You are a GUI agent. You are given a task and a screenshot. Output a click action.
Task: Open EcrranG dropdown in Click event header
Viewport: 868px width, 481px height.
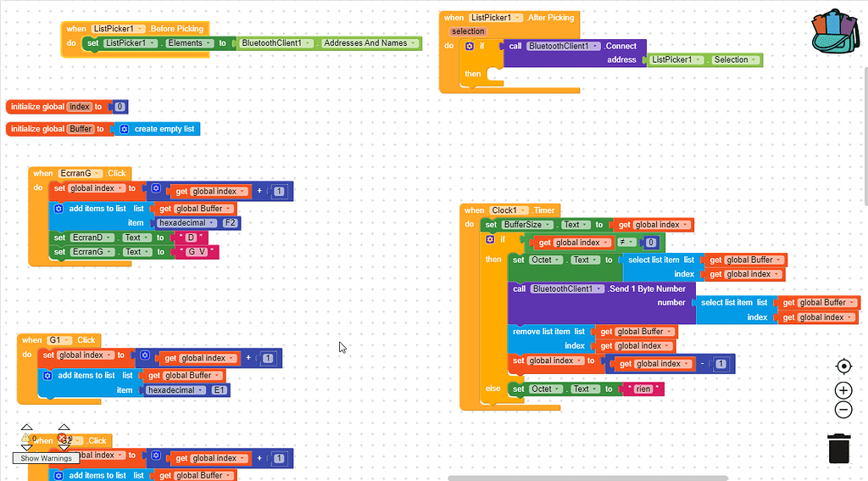point(81,173)
